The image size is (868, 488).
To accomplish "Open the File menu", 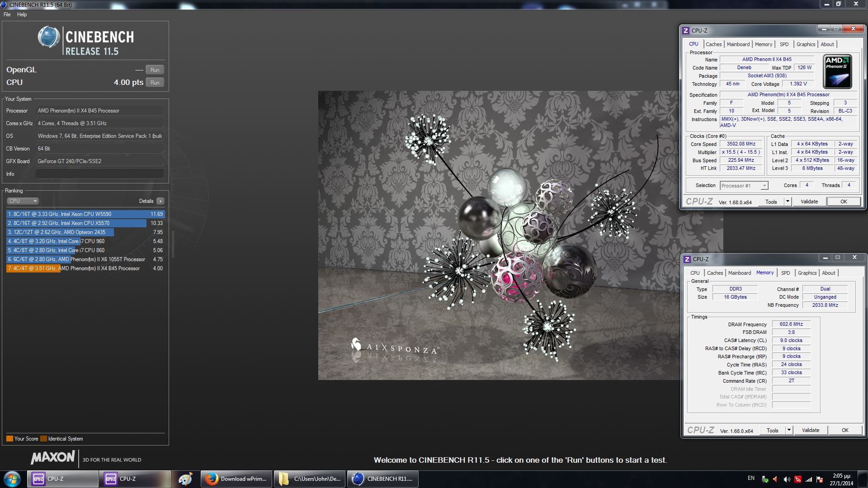I will 7,14.
